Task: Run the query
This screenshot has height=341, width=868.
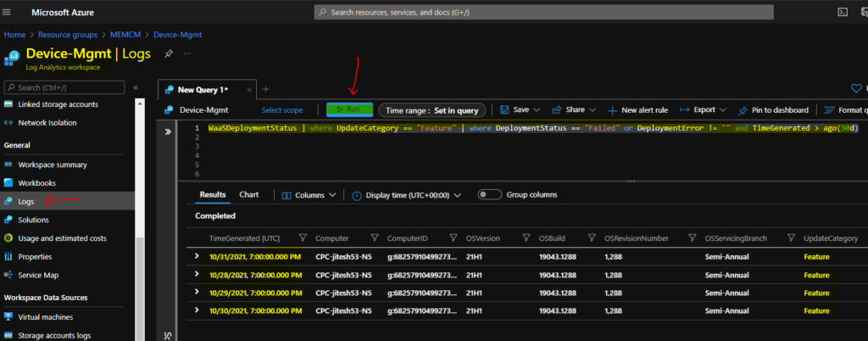Action: tap(349, 109)
